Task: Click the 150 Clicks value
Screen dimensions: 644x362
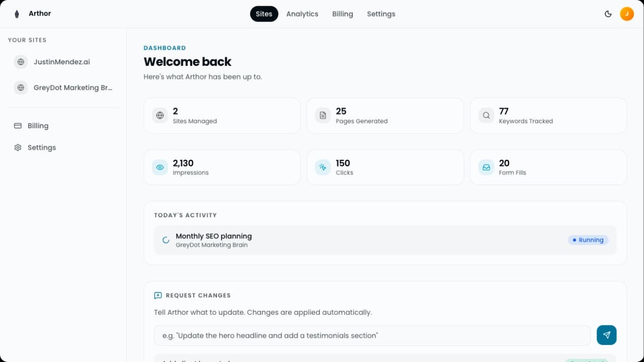Action: pos(343,163)
